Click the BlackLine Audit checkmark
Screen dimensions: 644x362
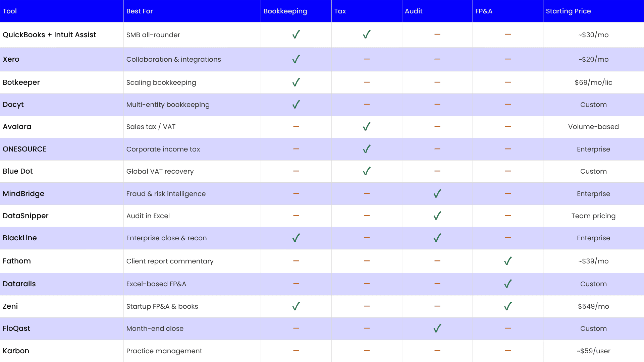(437, 238)
